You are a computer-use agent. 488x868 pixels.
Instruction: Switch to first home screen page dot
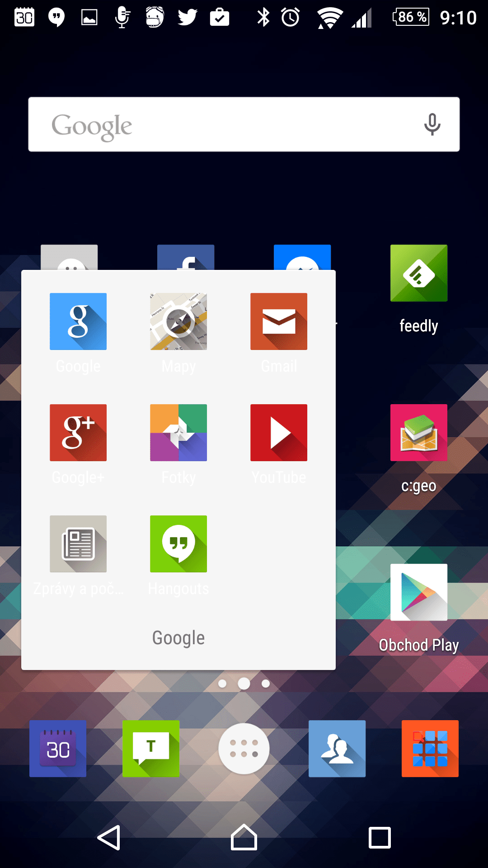(x=222, y=684)
